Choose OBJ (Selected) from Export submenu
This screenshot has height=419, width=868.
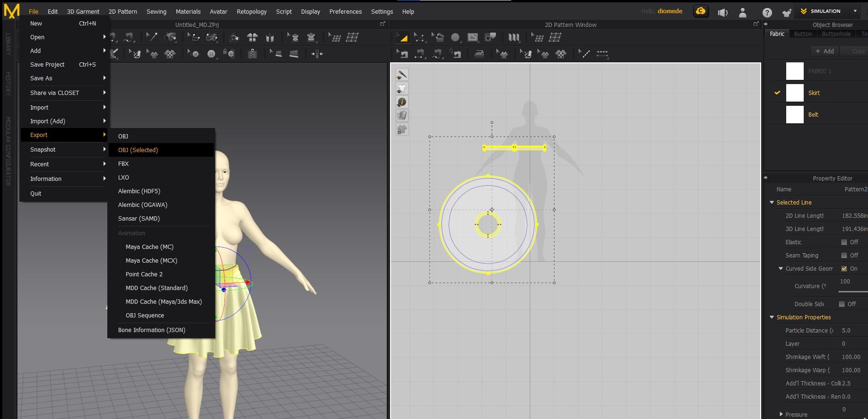pyautogui.click(x=138, y=150)
